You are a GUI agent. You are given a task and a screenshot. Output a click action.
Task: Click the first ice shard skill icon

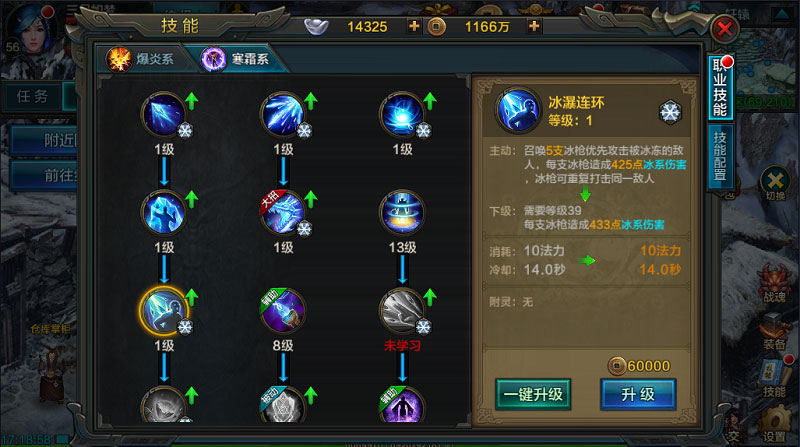click(164, 115)
